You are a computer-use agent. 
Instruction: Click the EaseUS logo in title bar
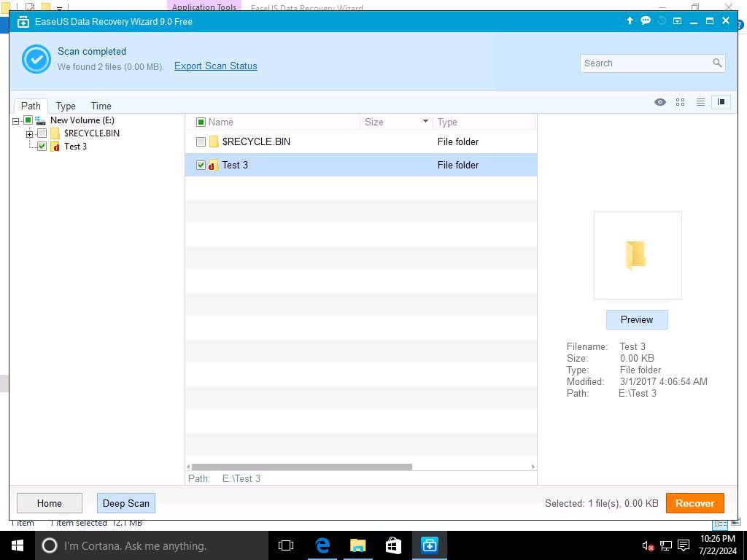point(23,21)
